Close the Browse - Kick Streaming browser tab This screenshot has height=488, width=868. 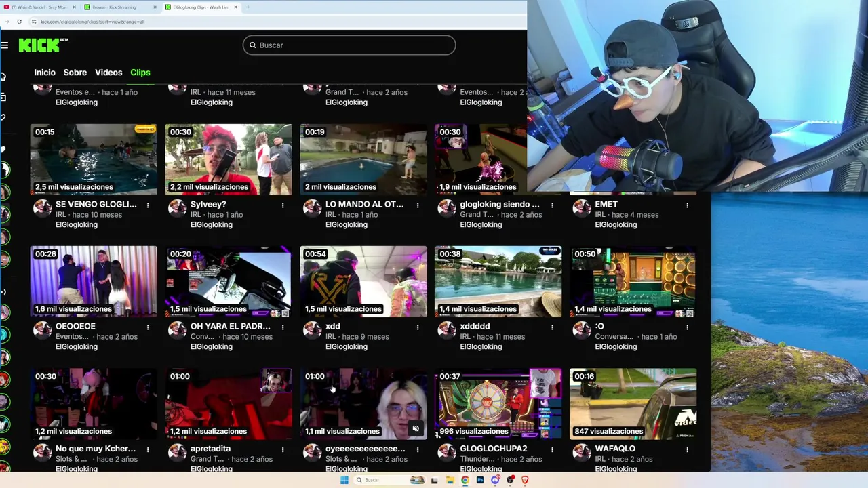(155, 7)
